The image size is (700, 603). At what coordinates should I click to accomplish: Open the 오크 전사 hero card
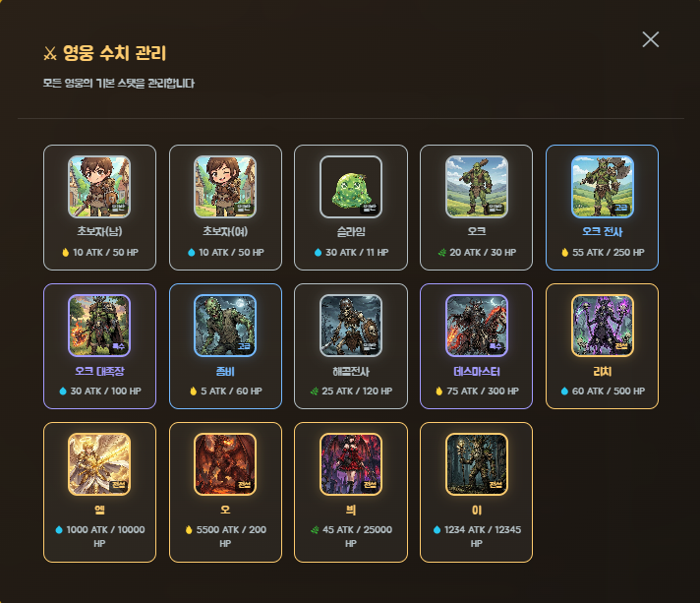(x=602, y=208)
